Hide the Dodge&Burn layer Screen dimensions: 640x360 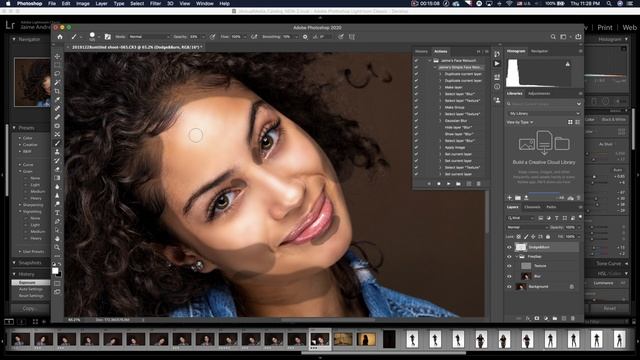click(509, 247)
